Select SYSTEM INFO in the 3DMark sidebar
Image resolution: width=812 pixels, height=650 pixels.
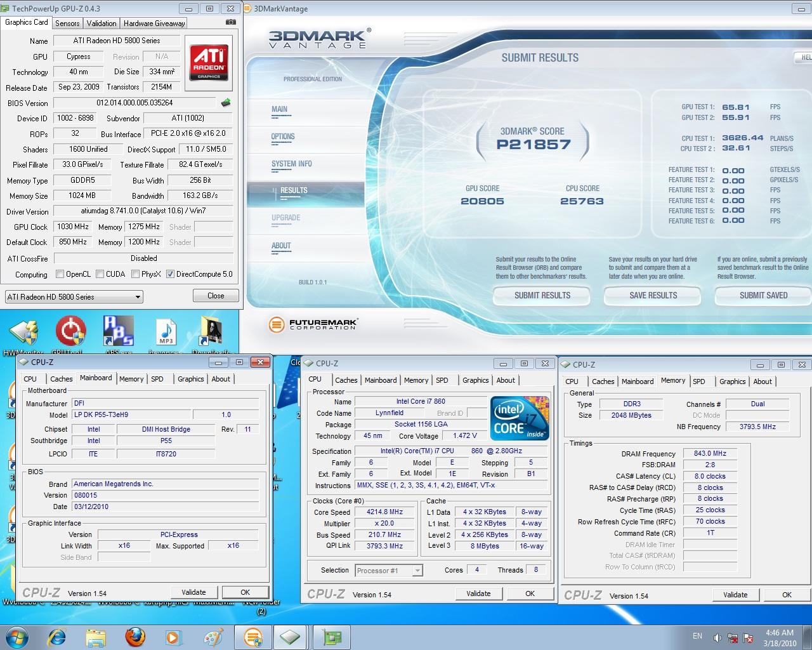[292, 164]
